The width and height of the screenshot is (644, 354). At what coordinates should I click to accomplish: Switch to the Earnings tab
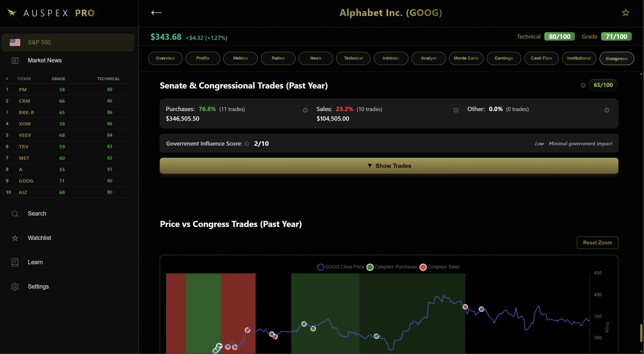(x=504, y=58)
